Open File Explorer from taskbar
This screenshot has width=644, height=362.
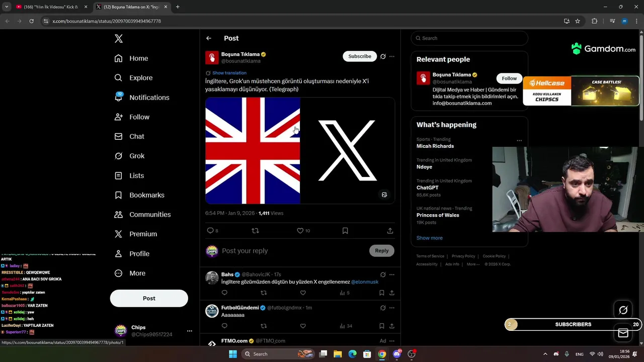[338, 354]
